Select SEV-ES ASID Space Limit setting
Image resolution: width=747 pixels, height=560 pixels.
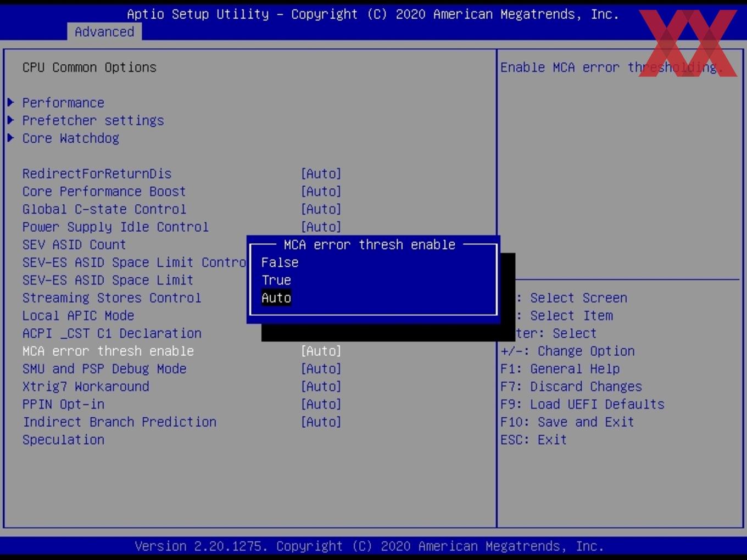point(108,280)
